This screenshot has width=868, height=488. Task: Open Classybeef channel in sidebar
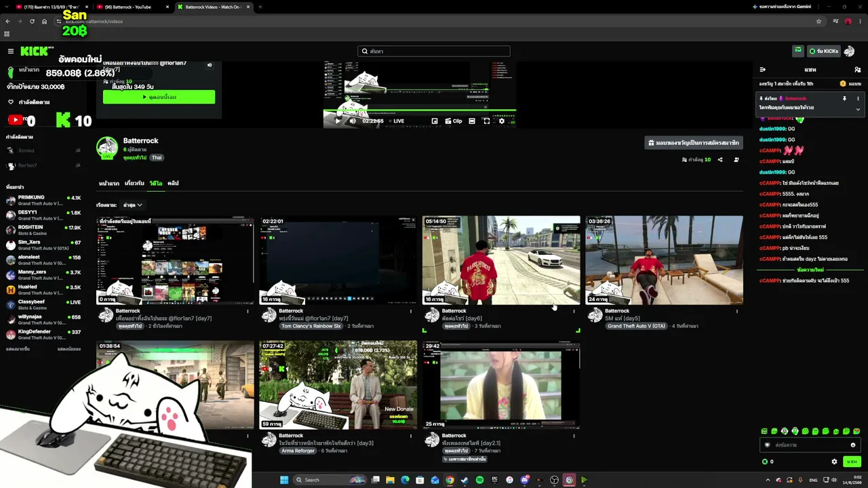[x=43, y=304]
